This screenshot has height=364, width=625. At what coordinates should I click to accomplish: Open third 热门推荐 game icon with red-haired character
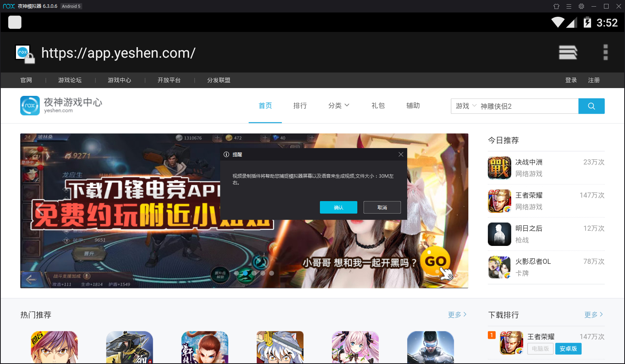205,347
